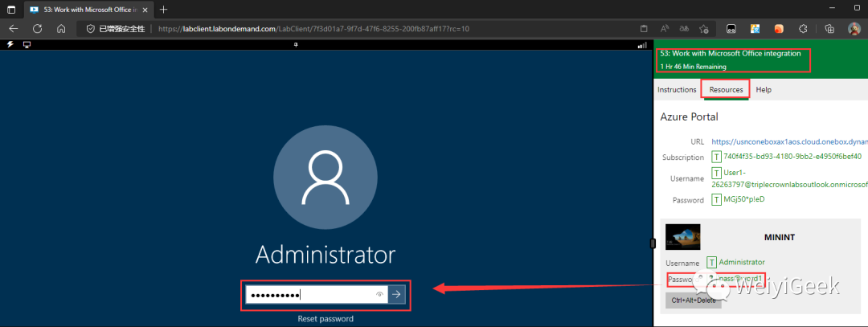Switch to the Instructions tab

(x=677, y=90)
